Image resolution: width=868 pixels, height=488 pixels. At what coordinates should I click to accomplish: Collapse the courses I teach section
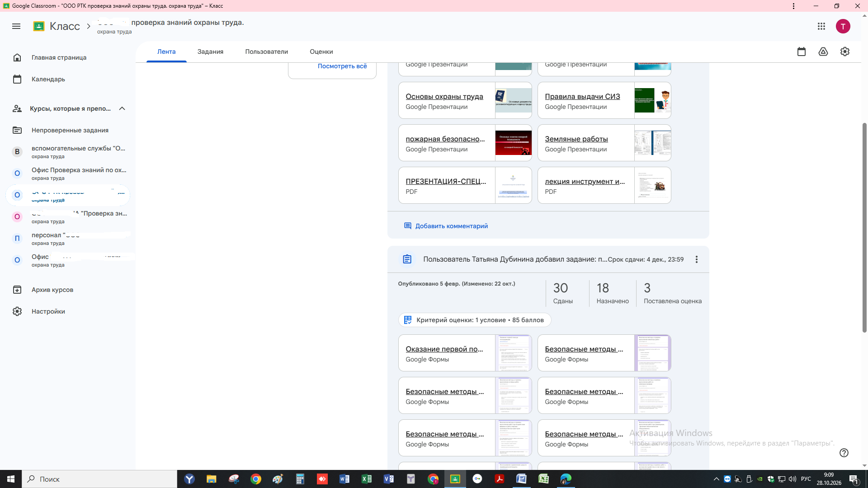point(122,108)
